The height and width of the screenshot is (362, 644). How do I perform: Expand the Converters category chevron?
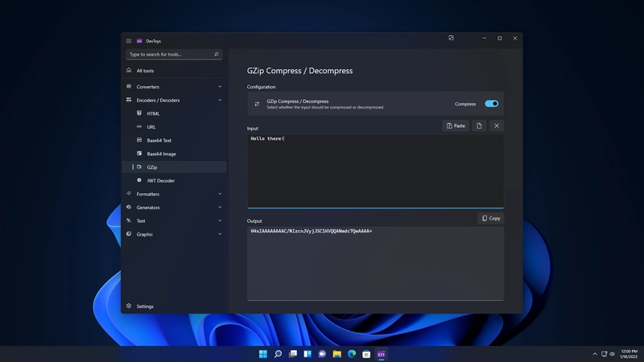tap(220, 87)
